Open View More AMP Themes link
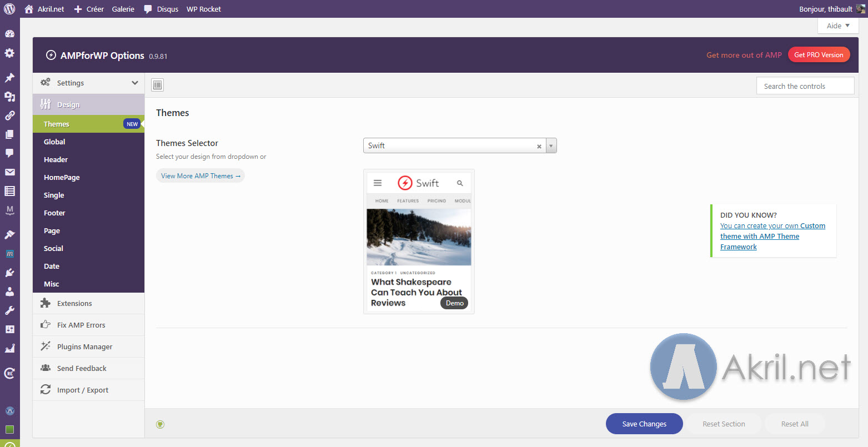 click(x=200, y=175)
